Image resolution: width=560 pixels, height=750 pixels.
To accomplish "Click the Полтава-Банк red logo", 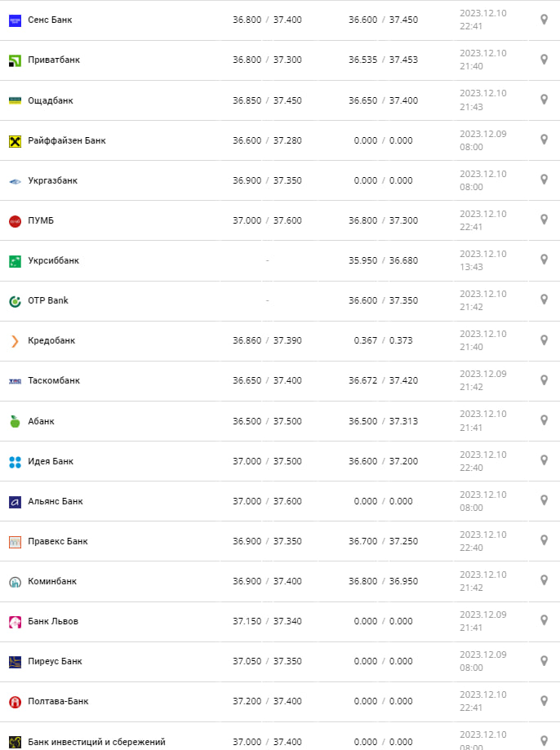I will [x=15, y=702].
